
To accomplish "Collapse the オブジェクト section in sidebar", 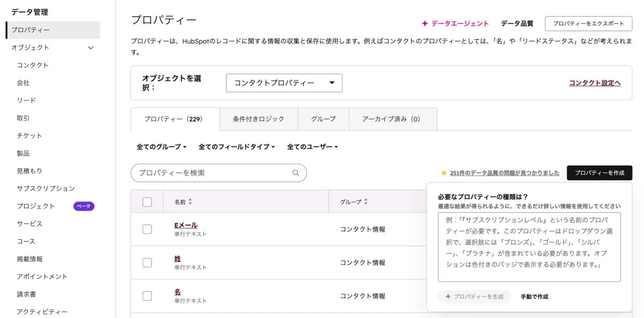I will tap(90, 47).
